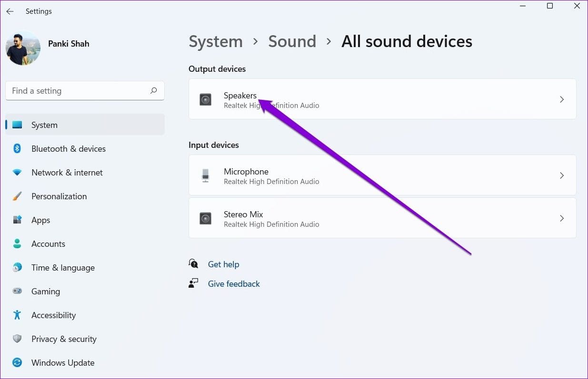Click the back arrow in Settings header
This screenshot has height=379, width=588.
point(10,11)
